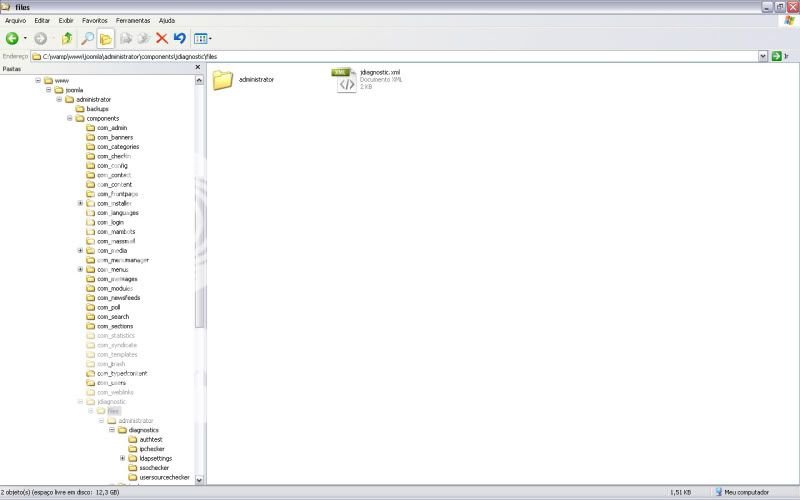The image size is (800, 500).
Task: Open the Search magnifier tool
Action: 87,38
